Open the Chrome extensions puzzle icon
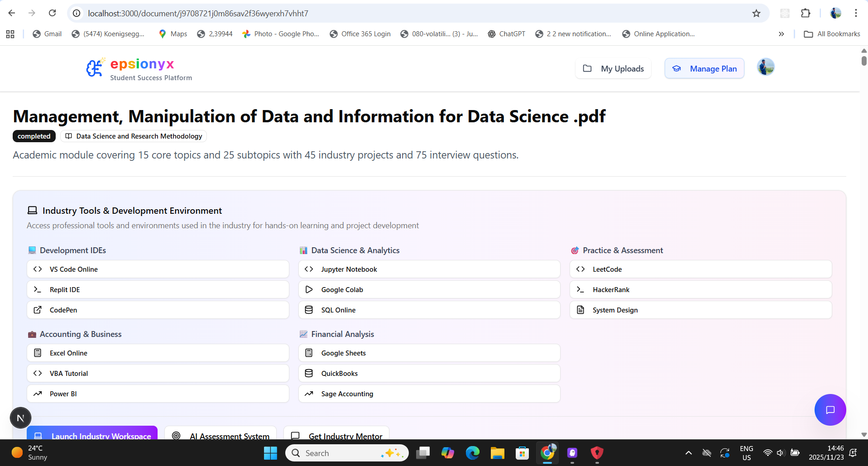 (x=806, y=13)
